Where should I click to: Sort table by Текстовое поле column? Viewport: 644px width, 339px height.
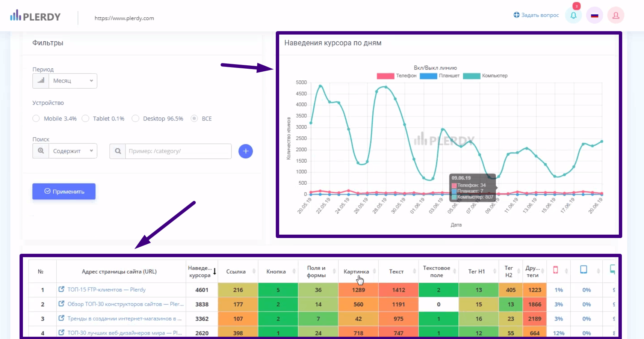455,271
